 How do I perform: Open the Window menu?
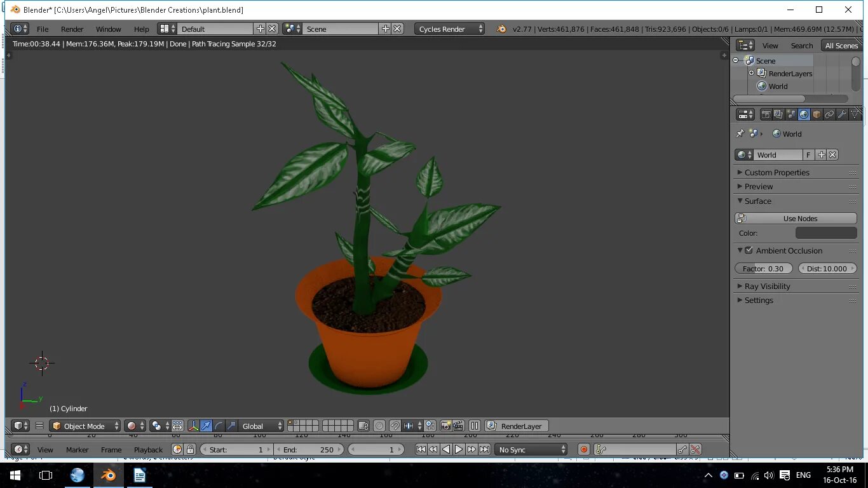pyautogui.click(x=109, y=29)
